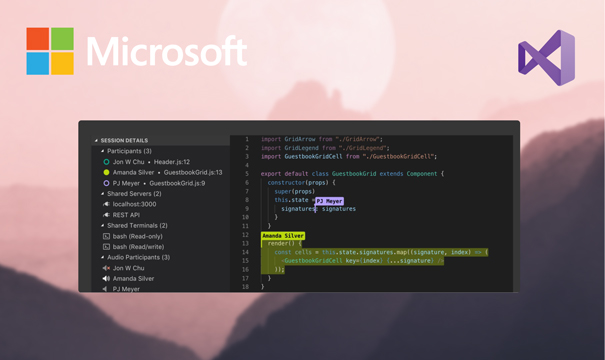Viewport: 605px width, 360px height.
Task: Select Amanda Silver under Audio Participants
Action: tap(133, 279)
